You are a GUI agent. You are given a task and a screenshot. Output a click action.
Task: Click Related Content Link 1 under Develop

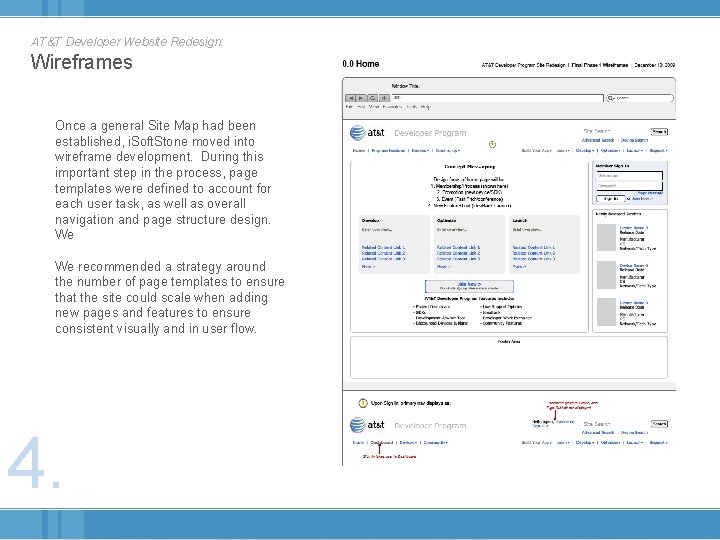pyautogui.click(x=383, y=248)
